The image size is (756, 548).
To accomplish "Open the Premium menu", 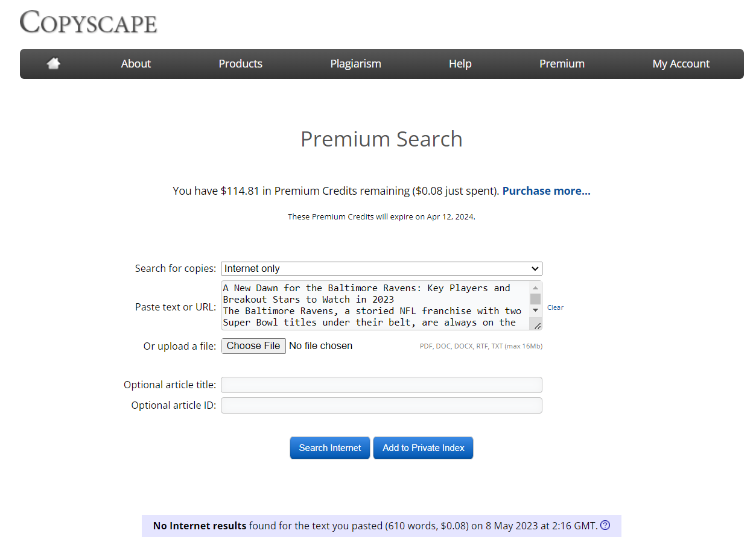I will tap(562, 63).
